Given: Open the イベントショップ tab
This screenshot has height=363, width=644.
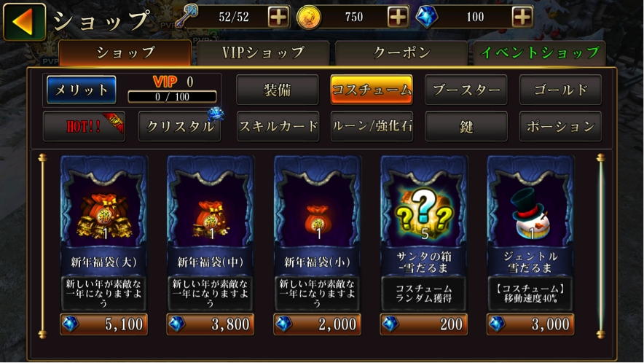Looking at the screenshot, I should click(x=540, y=53).
